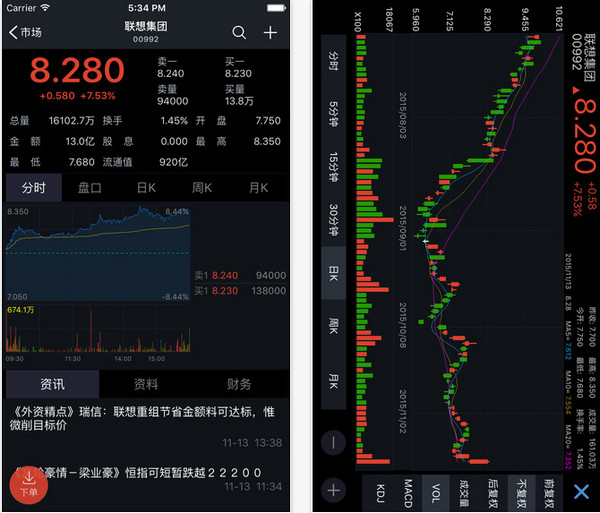Select 不复权 adjustment mode
Viewport: 600px width, 513px height.
pos(522,493)
